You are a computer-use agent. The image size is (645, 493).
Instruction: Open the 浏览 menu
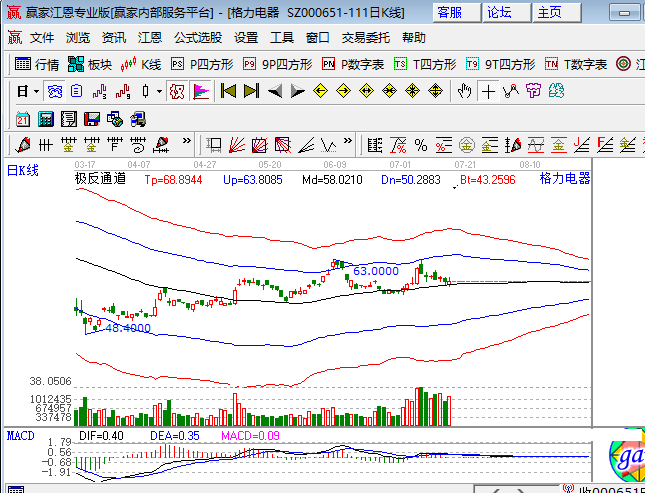78,38
